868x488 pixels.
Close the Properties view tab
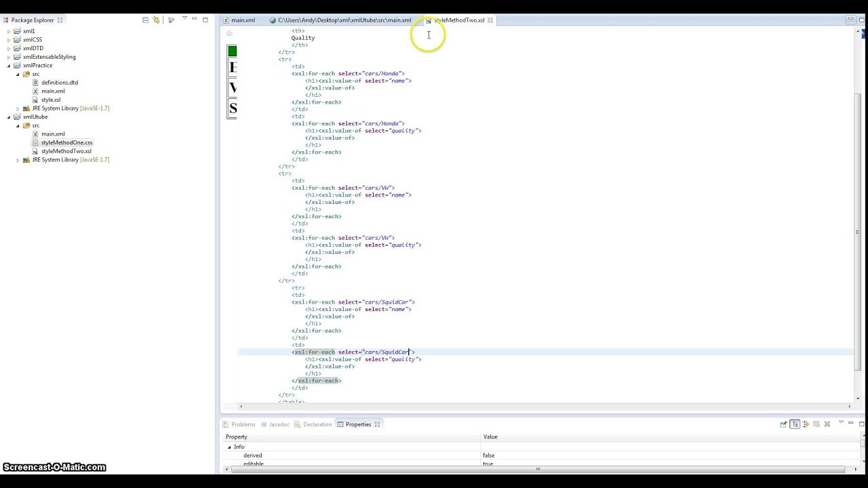(x=378, y=424)
